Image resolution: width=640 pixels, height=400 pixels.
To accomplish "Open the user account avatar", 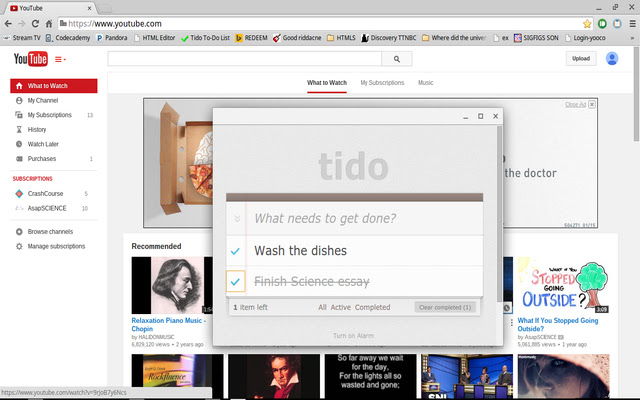I will click(611, 58).
